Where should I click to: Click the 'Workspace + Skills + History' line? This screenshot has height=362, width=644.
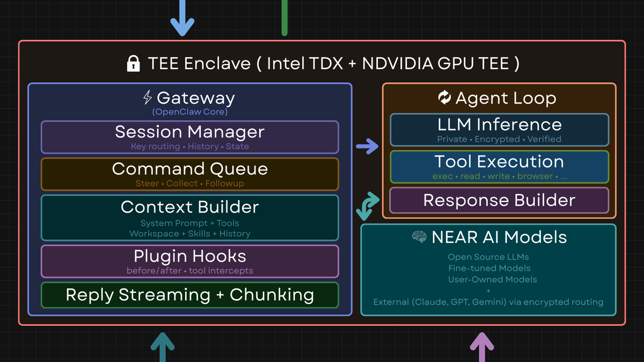190,234
